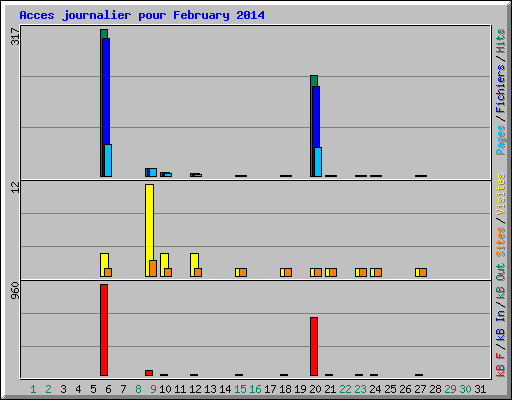
Task: Click the day label '27' on x-axis
Action: coord(420,389)
